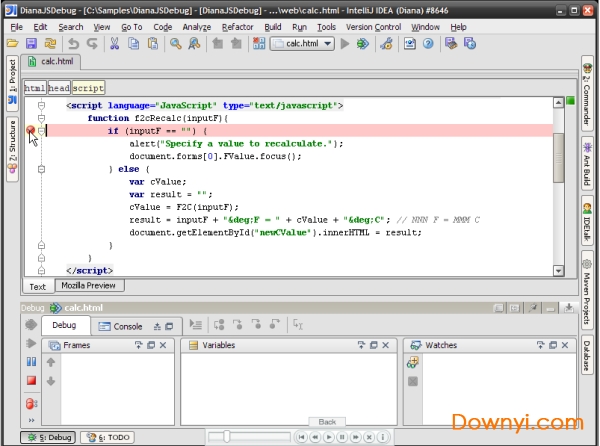The width and height of the screenshot is (600, 446).
Task: Click the Resume Program icon in Debug panel
Action: (31, 343)
